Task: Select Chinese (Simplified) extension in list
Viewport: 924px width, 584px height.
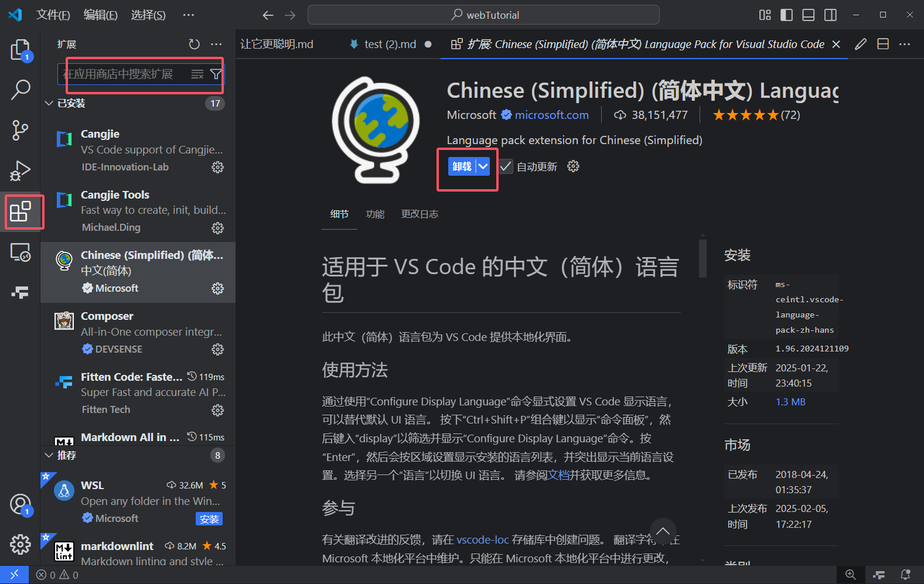Action: (138, 272)
